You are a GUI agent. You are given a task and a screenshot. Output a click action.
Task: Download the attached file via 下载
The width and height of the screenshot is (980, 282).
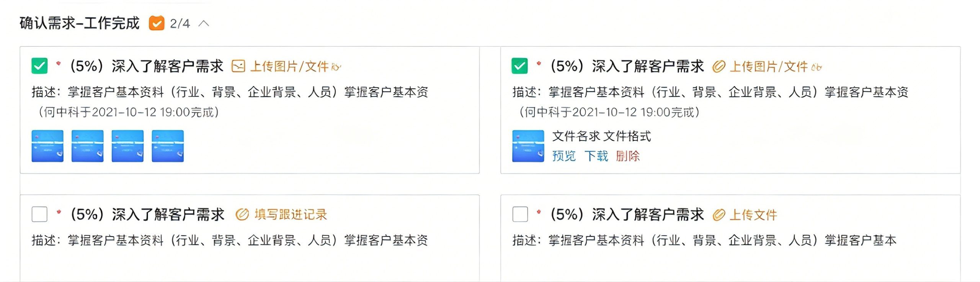pyautogui.click(x=596, y=156)
